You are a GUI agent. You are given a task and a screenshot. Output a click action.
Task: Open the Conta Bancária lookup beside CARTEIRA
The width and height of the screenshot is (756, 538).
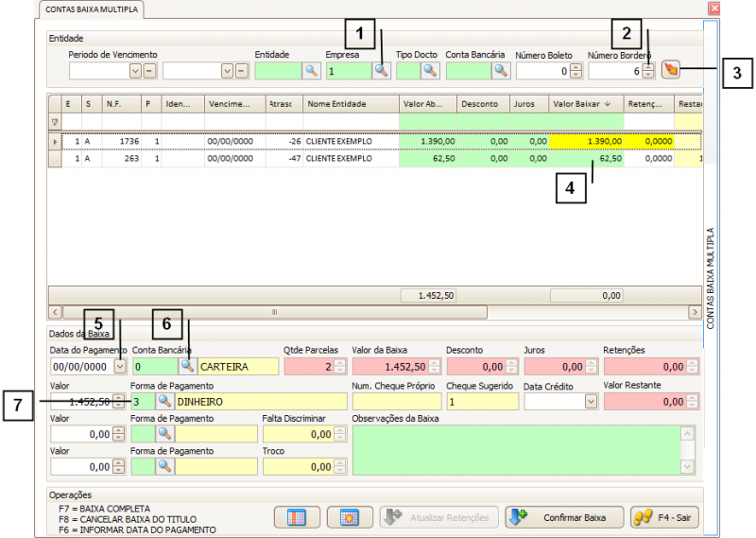pyautogui.click(x=187, y=366)
